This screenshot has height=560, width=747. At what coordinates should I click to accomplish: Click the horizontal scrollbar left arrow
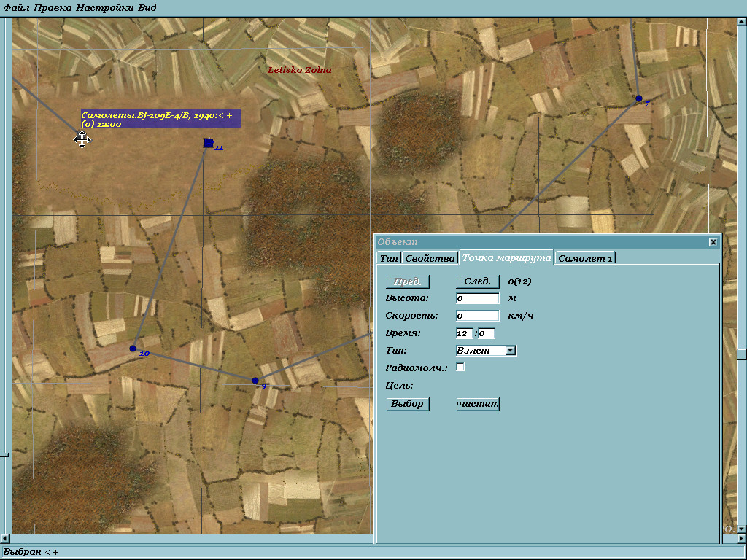(x=4, y=539)
